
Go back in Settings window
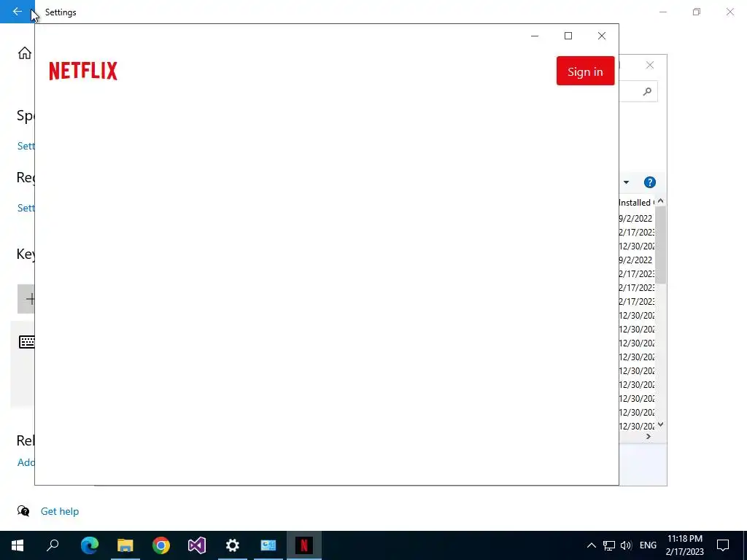click(18, 12)
